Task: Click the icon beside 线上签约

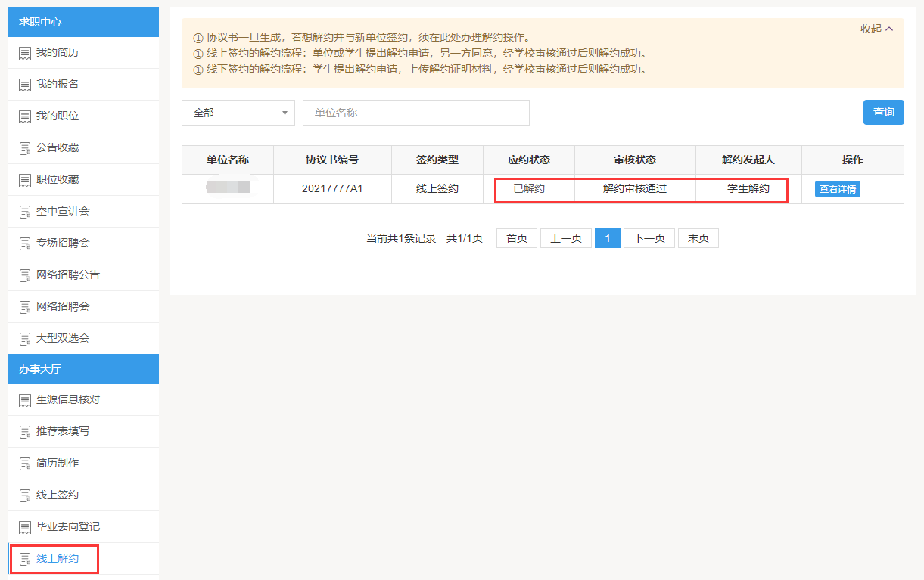Action: (25, 495)
